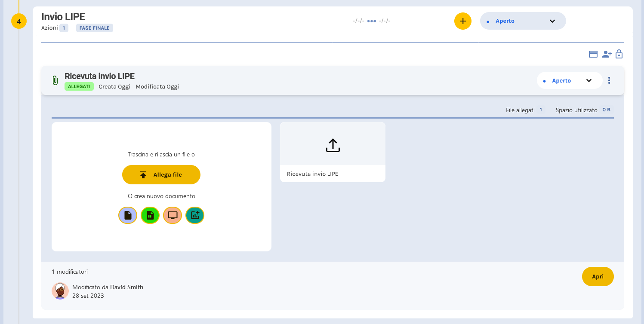Click the yellow plus add action button
Viewport: 644px width, 324px height.
click(462, 21)
